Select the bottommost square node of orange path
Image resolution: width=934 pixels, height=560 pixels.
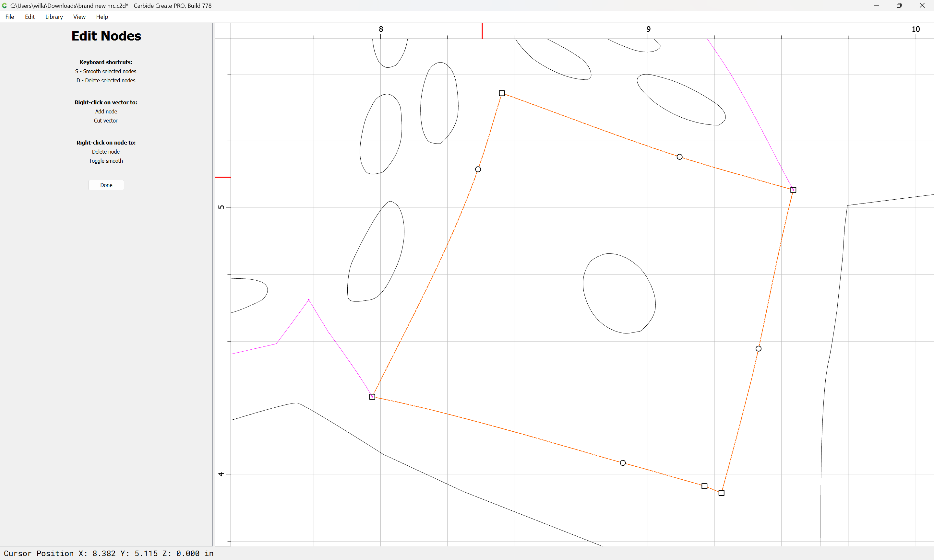click(722, 493)
